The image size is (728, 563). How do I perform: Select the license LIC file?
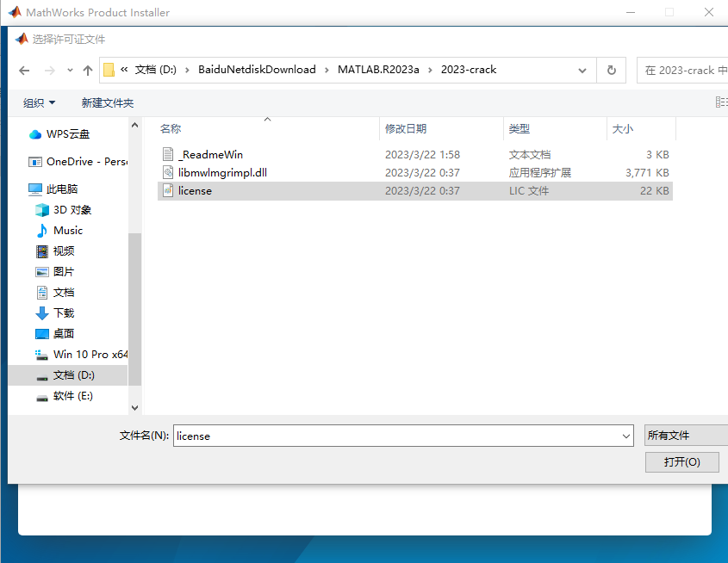(x=415, y=190)
